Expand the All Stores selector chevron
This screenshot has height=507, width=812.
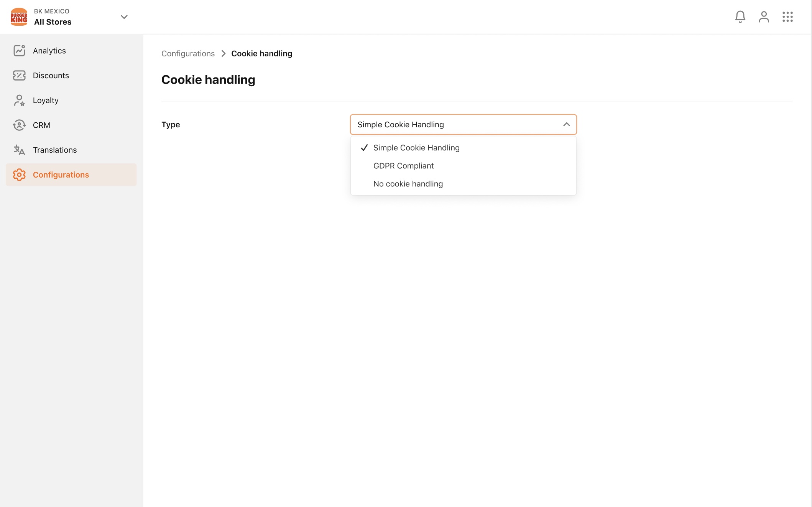click(124, 17)
